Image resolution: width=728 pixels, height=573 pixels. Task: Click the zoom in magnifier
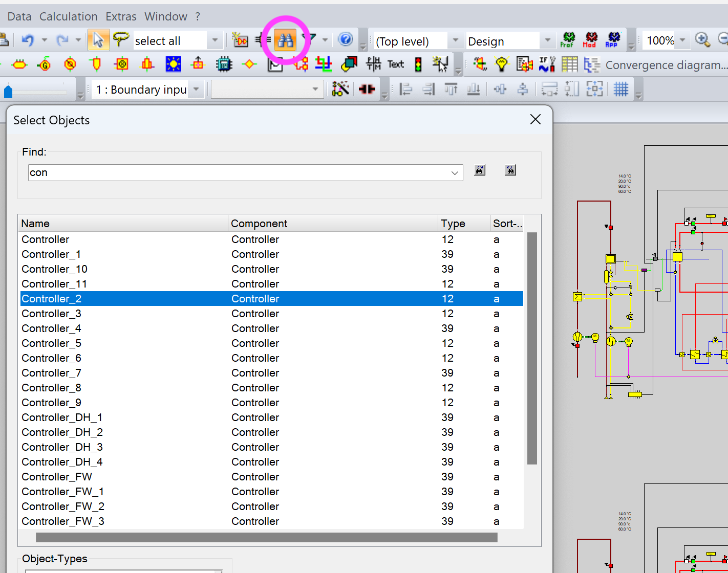pos(702,40)
